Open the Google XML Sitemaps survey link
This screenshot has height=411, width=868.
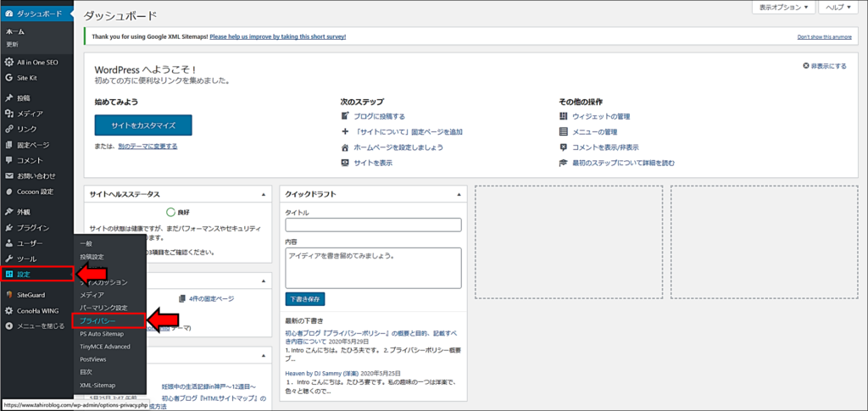pos(278,36)
